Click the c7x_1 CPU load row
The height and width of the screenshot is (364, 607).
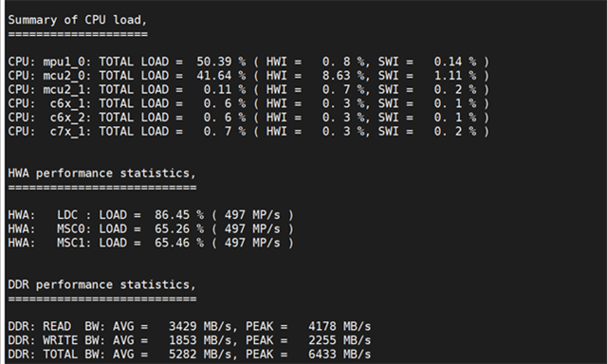248,132
